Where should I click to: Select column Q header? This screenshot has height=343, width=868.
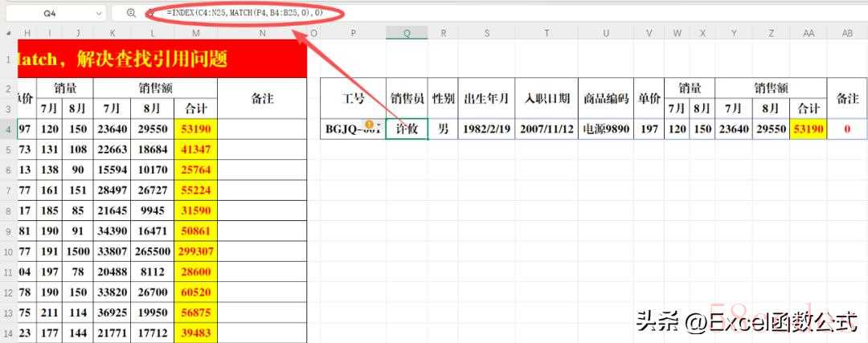[x=406, y=33]
